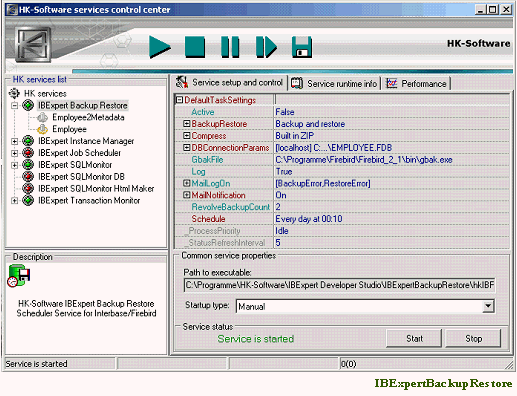Collapse the DefaultTaskSettings property group

[179, 100]
